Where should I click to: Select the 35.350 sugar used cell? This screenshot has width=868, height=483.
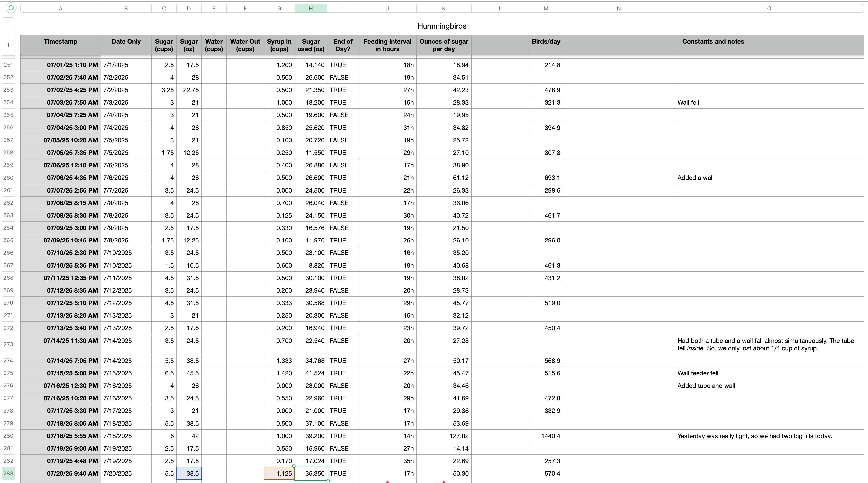(311, 473)
